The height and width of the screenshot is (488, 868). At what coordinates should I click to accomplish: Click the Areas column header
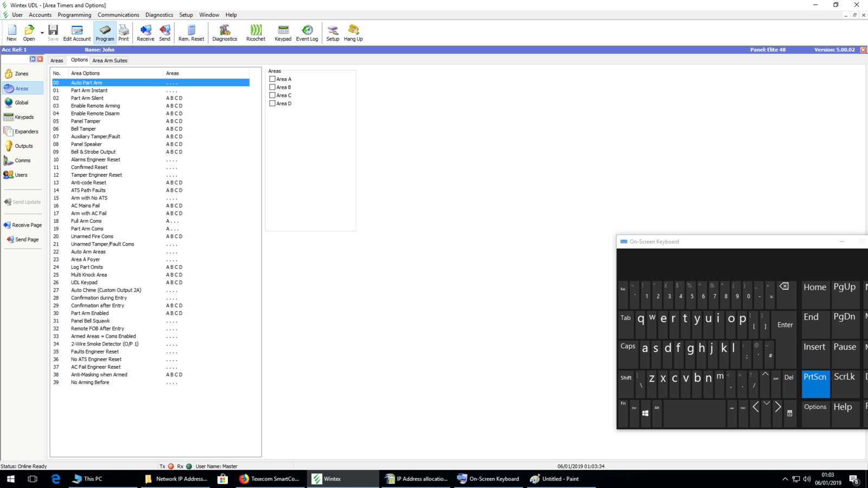206,73
